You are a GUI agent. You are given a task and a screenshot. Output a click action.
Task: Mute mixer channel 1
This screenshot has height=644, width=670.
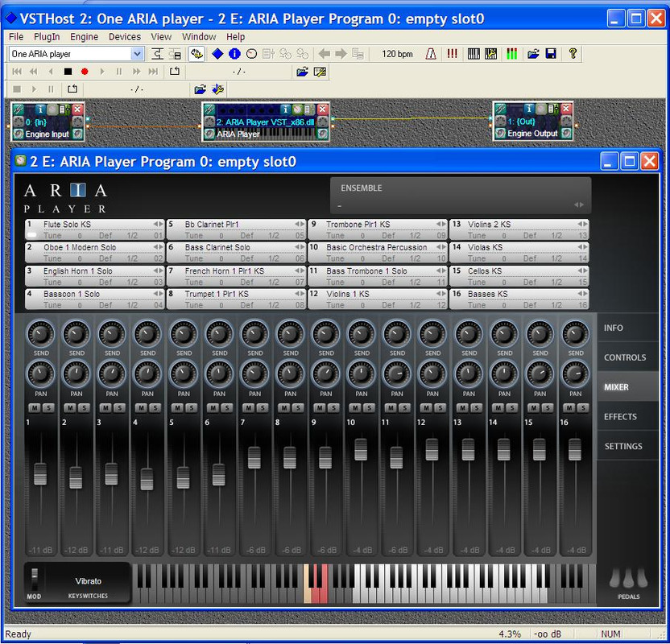(x=35, y=408)
